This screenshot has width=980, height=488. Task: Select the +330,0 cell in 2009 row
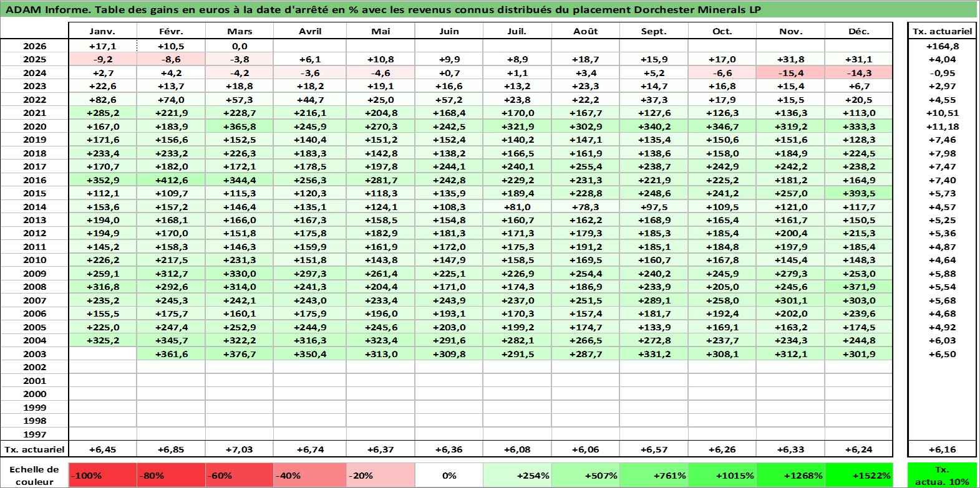click(x=240, y=274)
